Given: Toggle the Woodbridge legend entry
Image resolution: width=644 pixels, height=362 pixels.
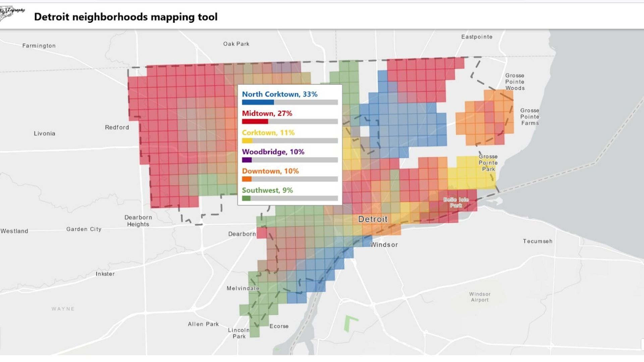Looking at the screenshot, I should pos(273,152).
